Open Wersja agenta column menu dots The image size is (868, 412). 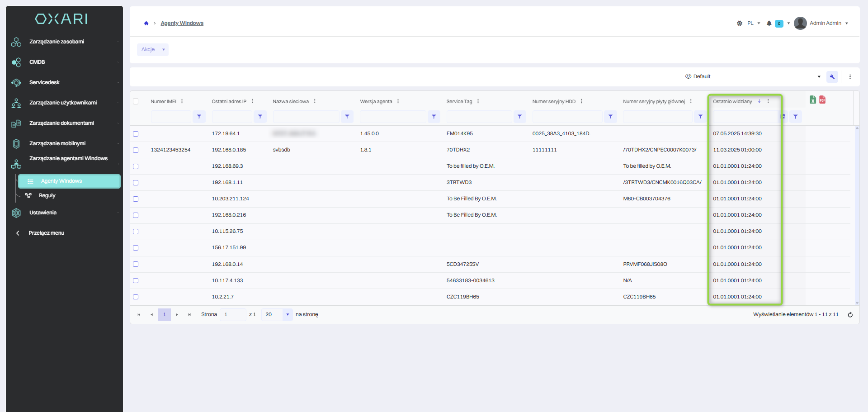[x=398, y=101]
